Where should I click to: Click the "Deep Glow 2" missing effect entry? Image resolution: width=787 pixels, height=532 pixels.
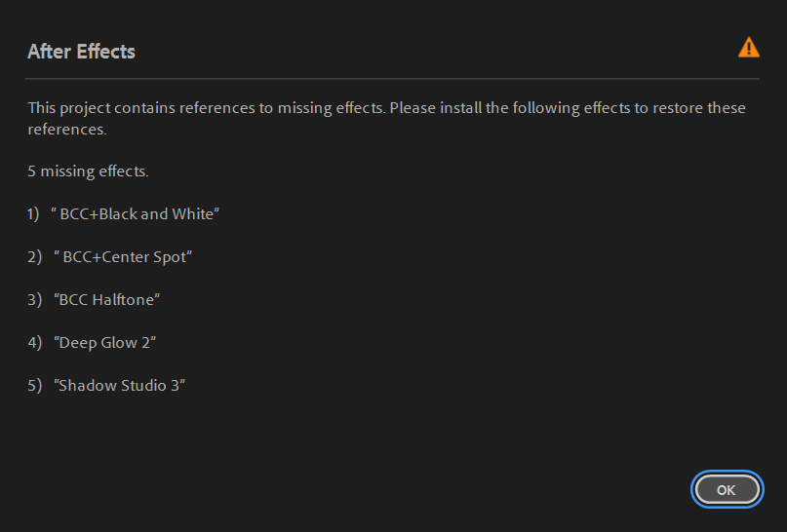tap(105, 343)
